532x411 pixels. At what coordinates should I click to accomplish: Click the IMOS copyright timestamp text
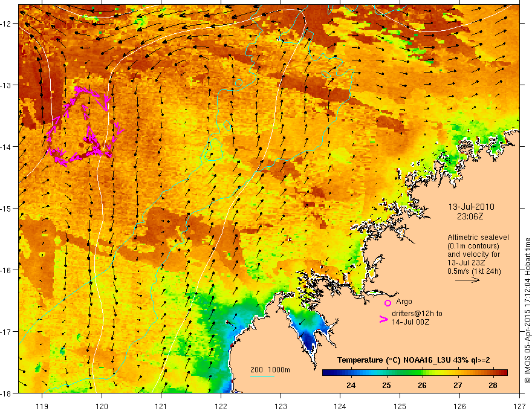527,310
